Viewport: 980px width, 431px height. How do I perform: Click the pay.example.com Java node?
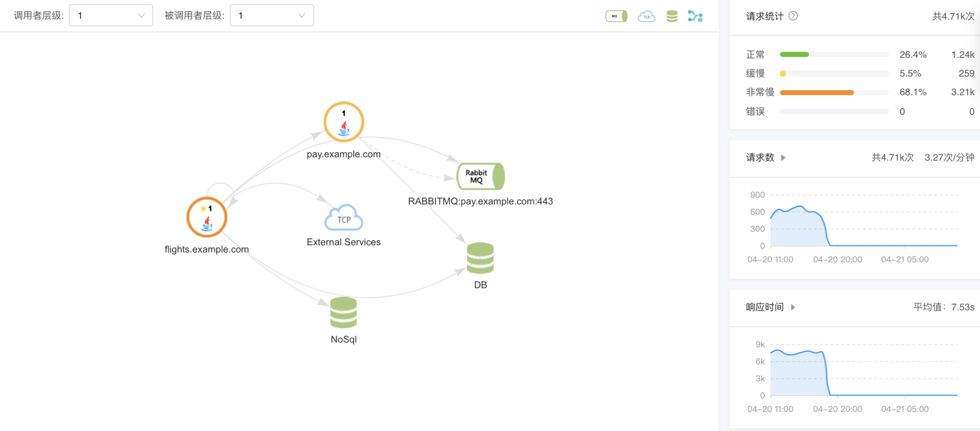pos(343,122)
